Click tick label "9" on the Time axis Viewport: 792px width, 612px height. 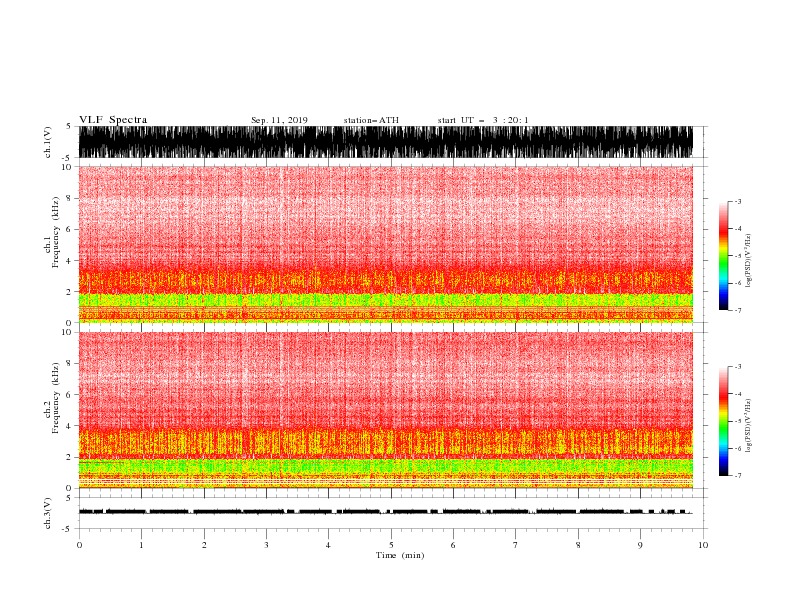point(640,545)
